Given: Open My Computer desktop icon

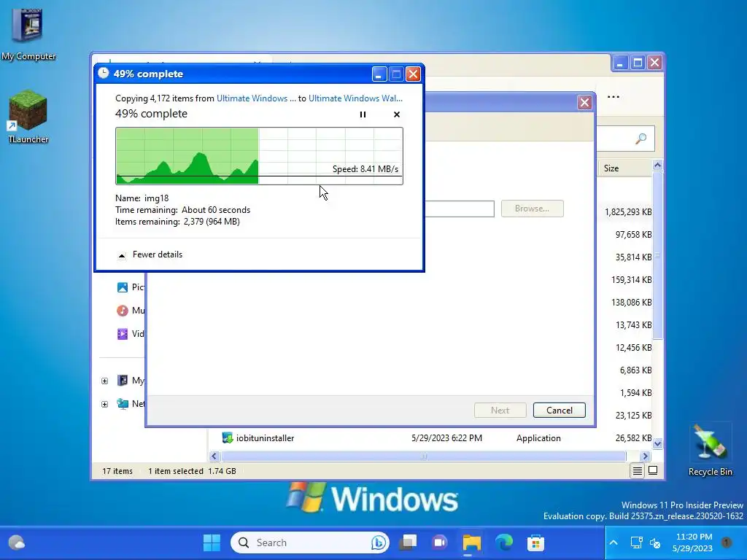Looking at the screenshot, I should pyautogui.click(x=28, y=34).
